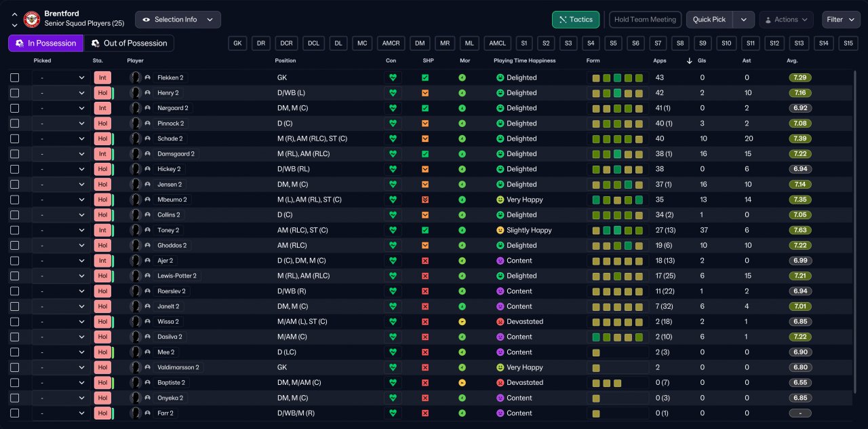Check the box for Farr

15,413
